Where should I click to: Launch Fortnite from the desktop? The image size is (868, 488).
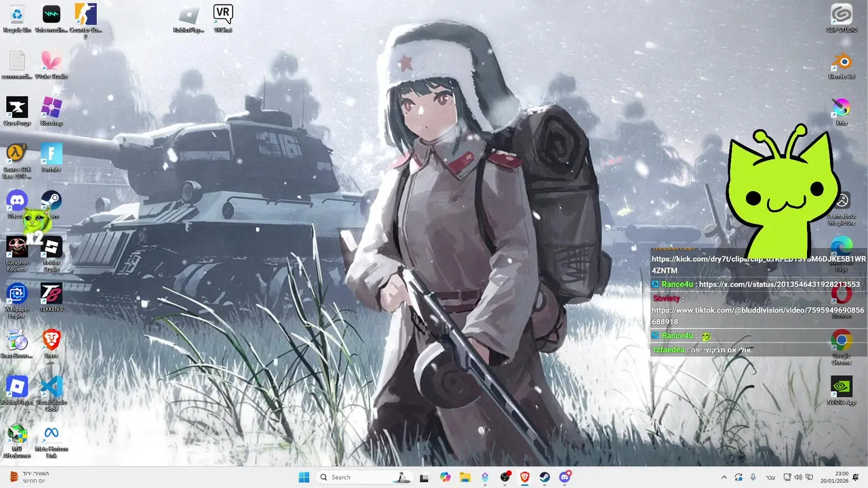(51, 158)
